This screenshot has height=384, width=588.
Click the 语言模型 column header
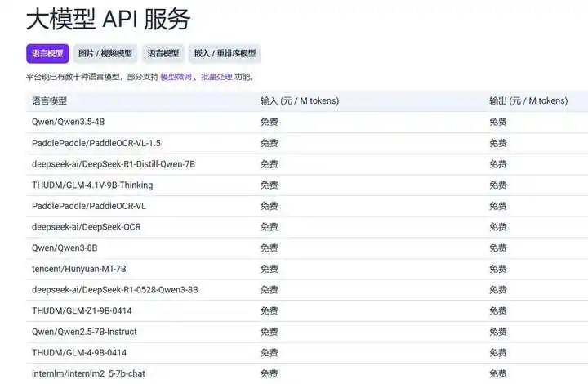click(x=49, y=100)
